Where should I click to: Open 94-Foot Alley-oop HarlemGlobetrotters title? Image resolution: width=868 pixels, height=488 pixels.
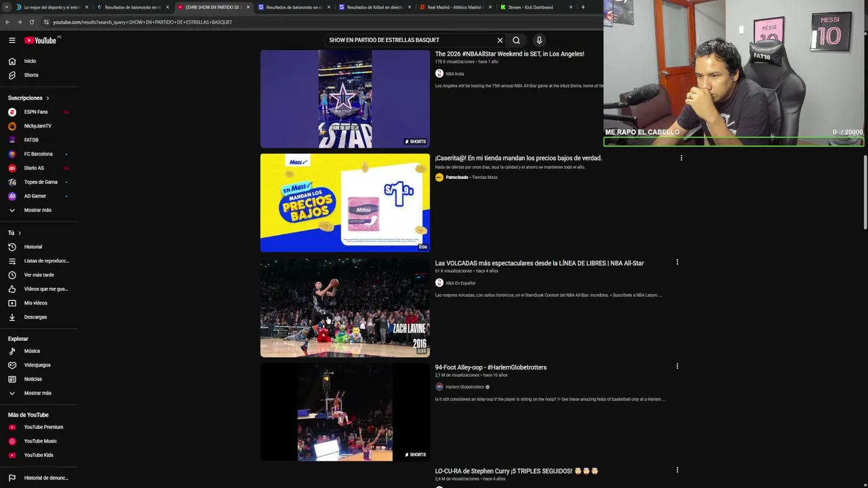[x=491, y=367]
